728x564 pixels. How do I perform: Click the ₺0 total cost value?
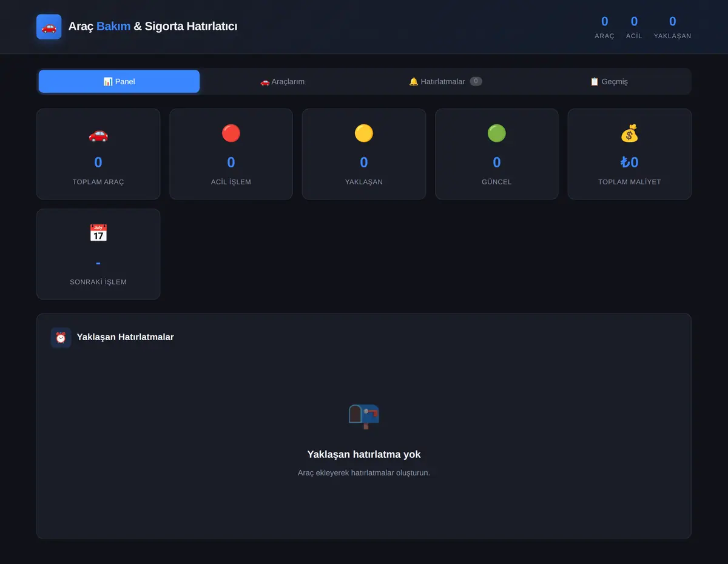coord(630,162)
